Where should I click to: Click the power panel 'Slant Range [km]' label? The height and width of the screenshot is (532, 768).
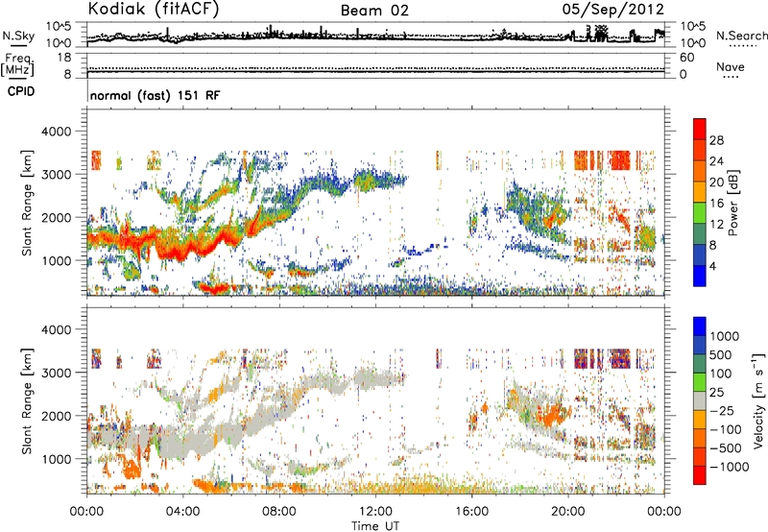click(27, 203)
